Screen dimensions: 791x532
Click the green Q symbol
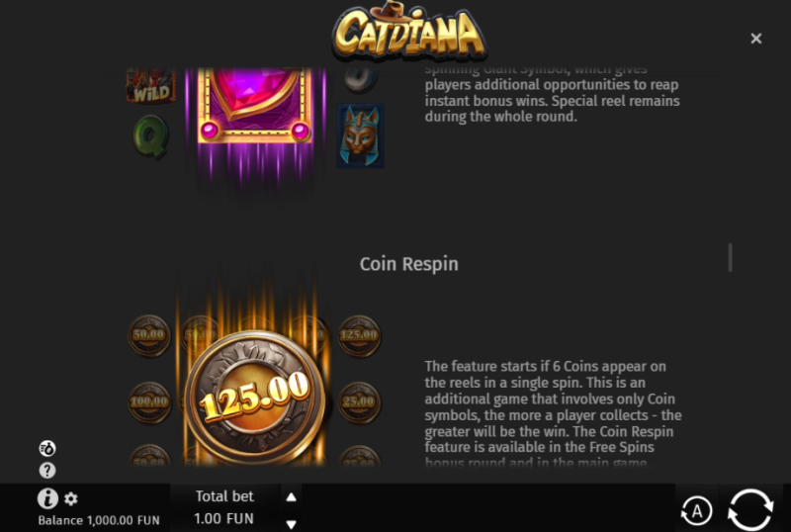151,136
